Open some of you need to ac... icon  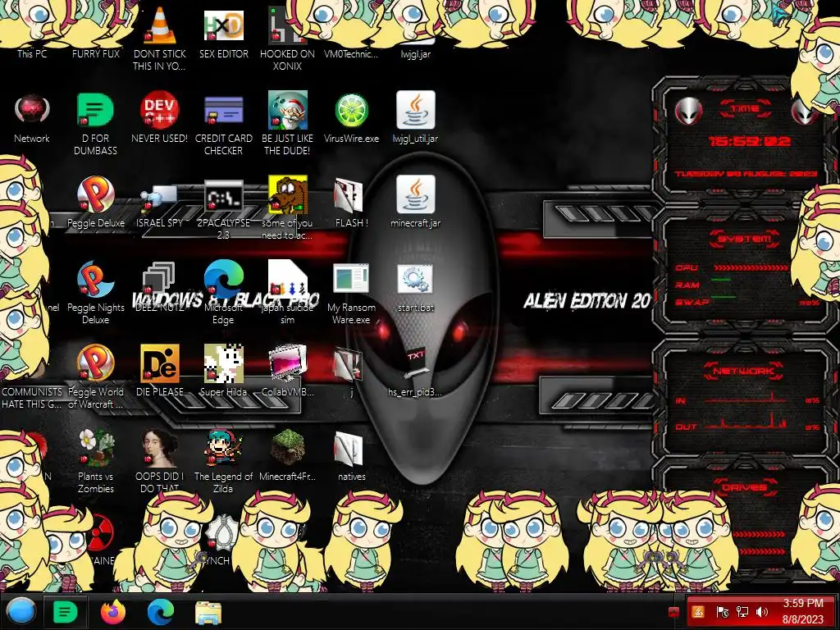pyautogui.click(x=288, y=194)
